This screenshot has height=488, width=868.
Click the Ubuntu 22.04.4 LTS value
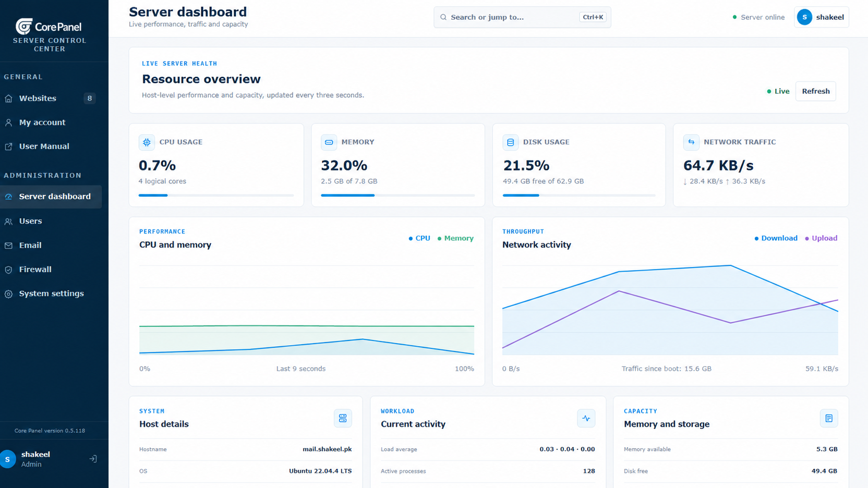click(320, 471)
